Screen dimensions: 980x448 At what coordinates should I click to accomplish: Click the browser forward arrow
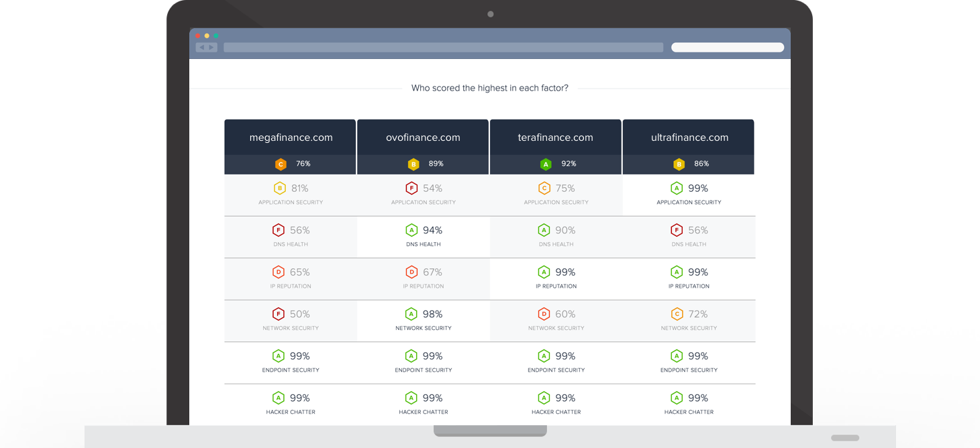click(211, 47)
